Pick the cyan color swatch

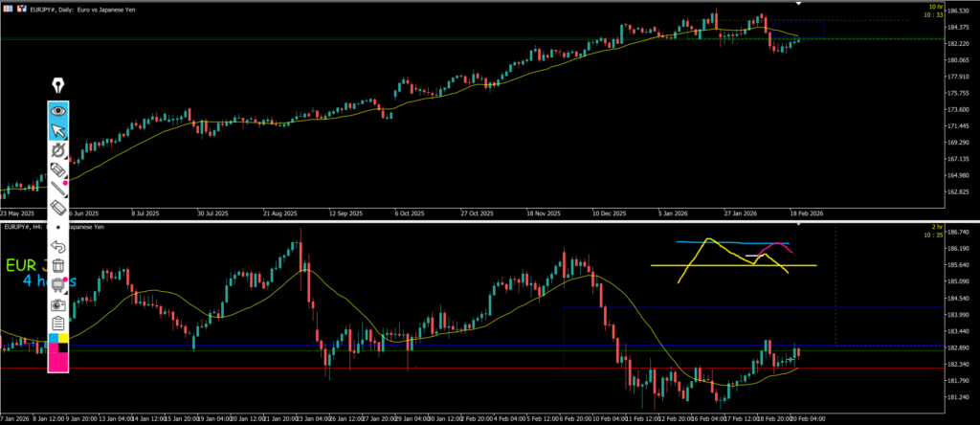pyautogui.click(x=54, y=339)
